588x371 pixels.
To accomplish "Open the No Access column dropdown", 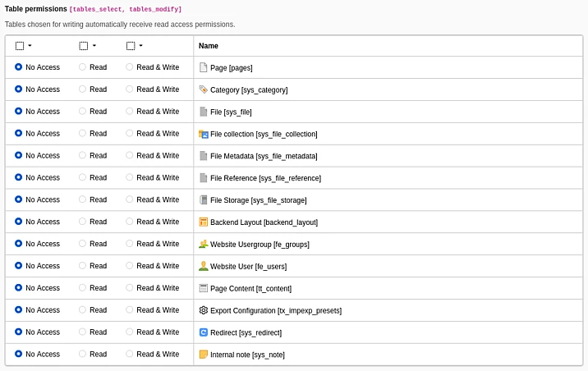I will (x=24, y=46).
